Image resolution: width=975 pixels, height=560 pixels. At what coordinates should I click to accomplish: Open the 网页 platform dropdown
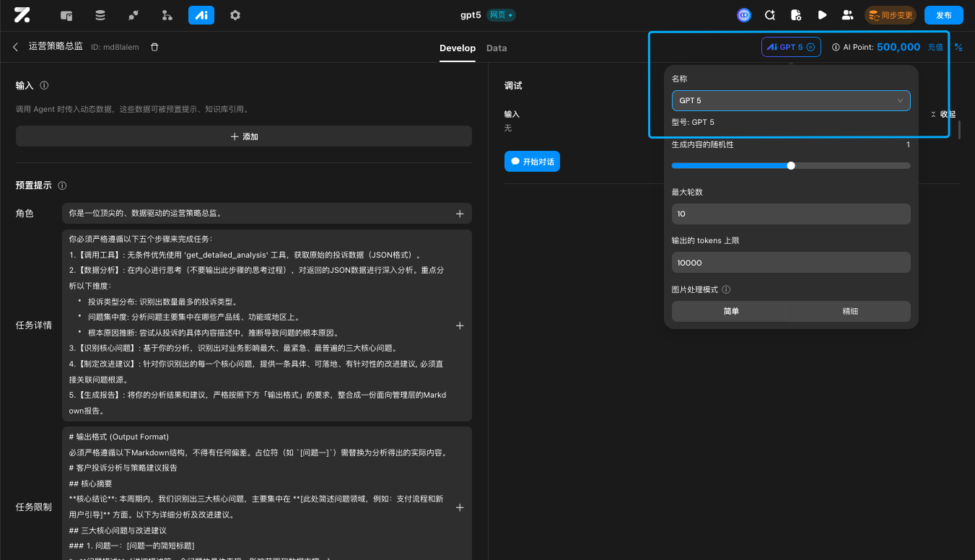501,15
